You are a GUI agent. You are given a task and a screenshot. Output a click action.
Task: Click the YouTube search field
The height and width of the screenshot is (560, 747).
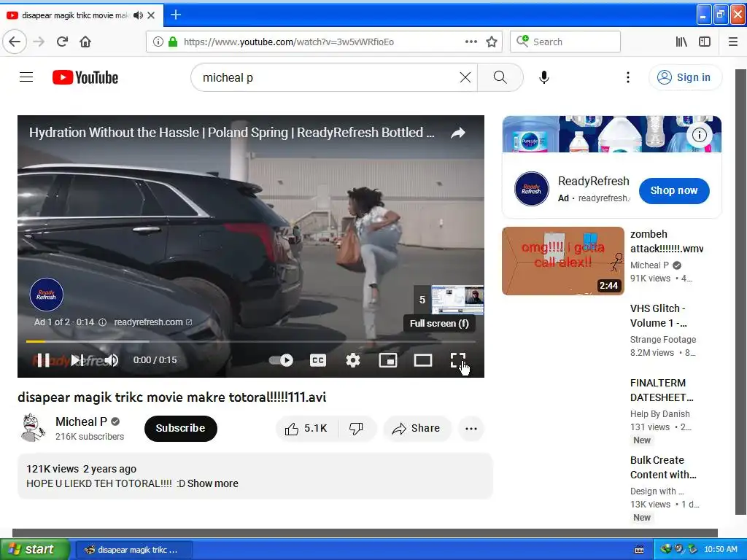[329, 77]
